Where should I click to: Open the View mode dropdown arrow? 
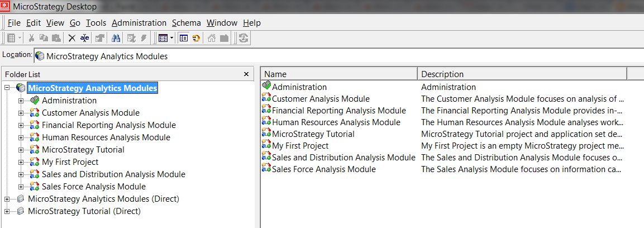tap(171, 38)
